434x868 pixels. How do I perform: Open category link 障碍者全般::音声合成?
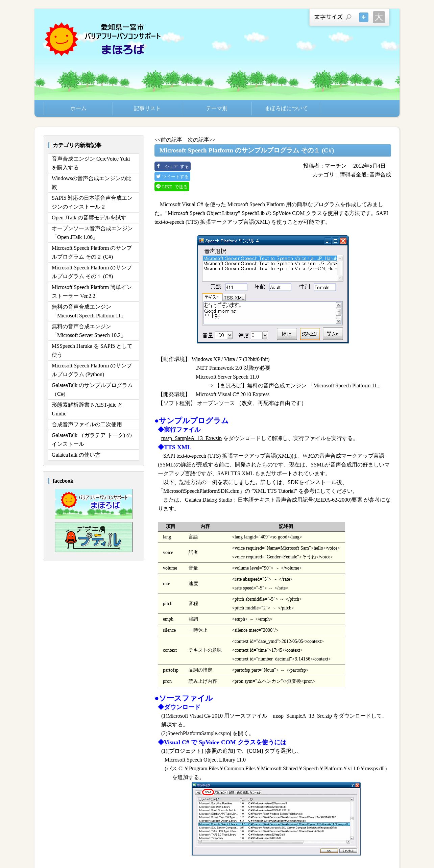click(365, 175)
